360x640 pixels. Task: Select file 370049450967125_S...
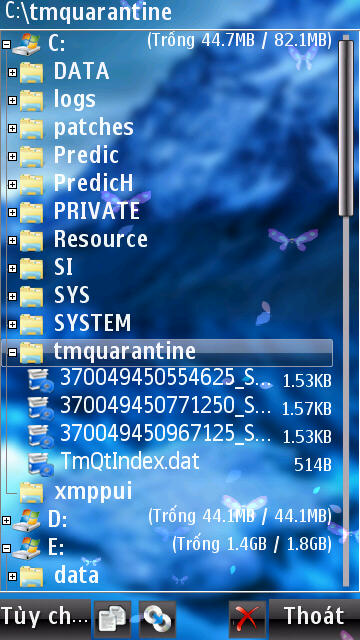[x=165, y=434]
